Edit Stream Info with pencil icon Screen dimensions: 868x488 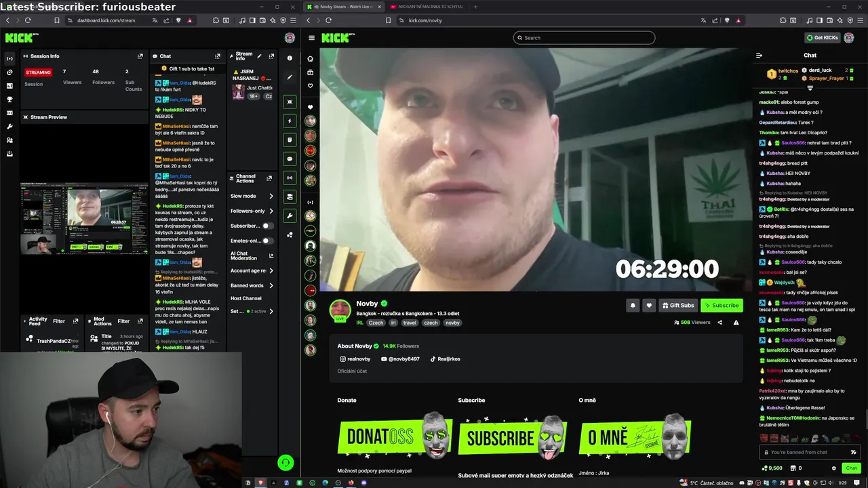click(x=259, y=56)
